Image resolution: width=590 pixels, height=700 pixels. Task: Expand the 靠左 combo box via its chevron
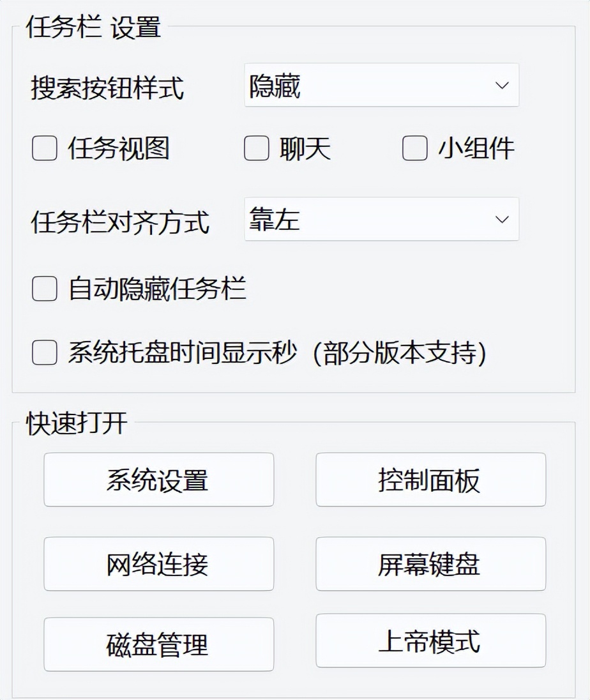[x=501, y=220]
